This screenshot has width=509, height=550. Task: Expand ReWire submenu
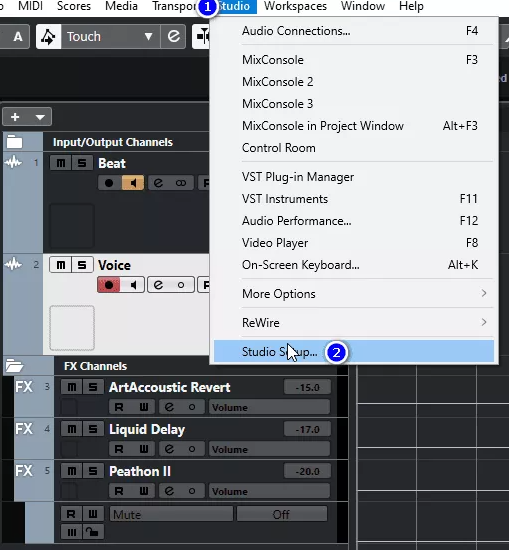[354, 323]
